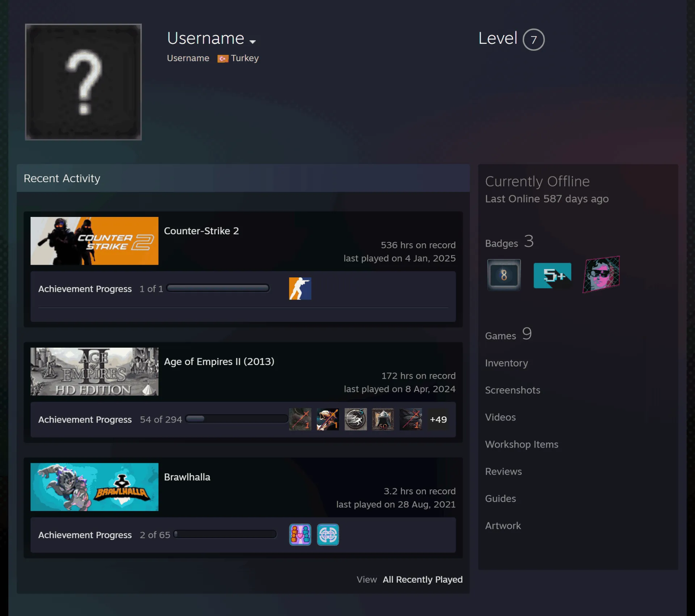Open the Brawlhalla game banner
The image size is (695, 616).
pos(94,487)
